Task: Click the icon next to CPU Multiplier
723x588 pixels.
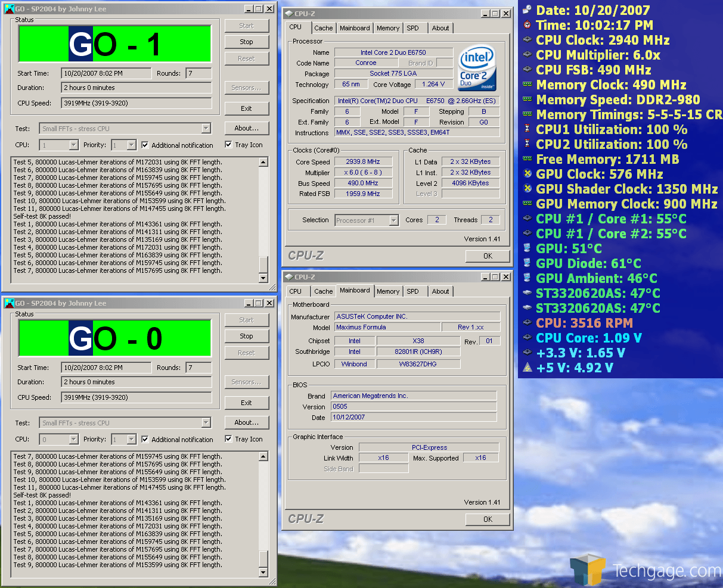Action: (527, 55)
